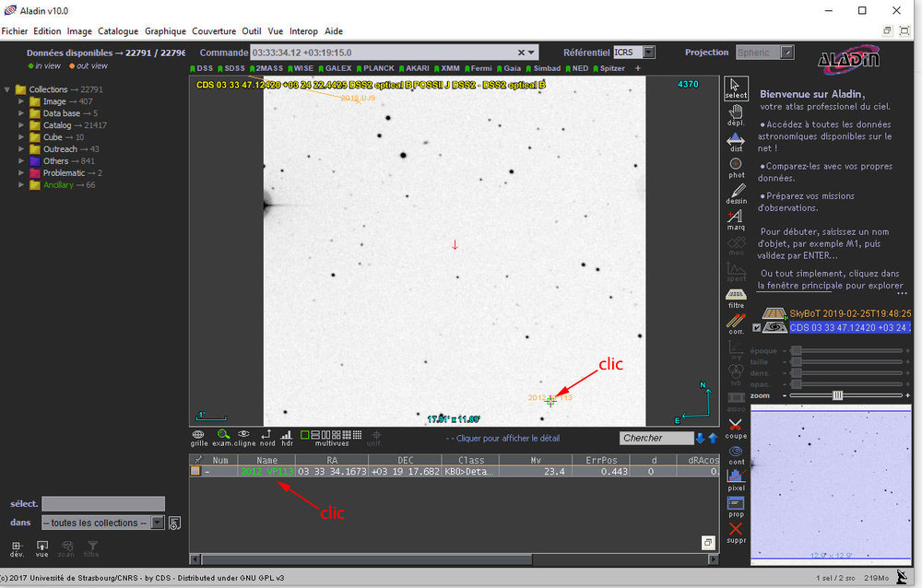Toggle the grille coordinate grid

click(x=199, y=438)
